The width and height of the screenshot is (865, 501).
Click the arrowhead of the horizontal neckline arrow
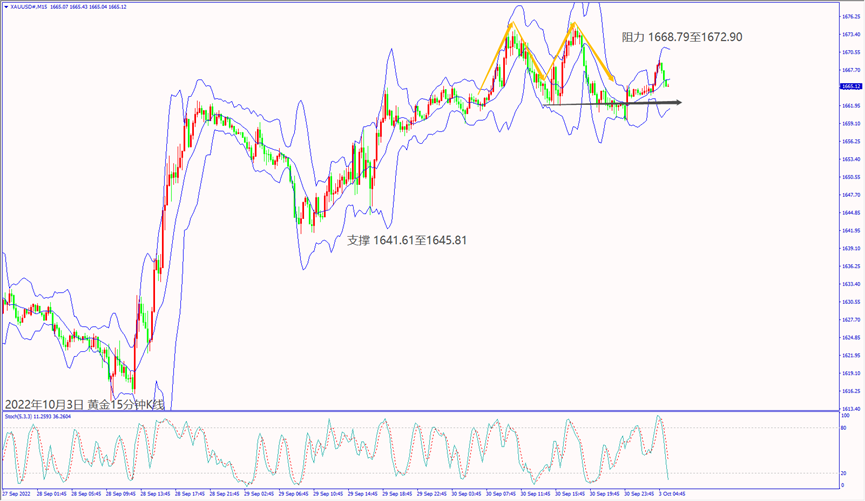click(x=678, y=102)
